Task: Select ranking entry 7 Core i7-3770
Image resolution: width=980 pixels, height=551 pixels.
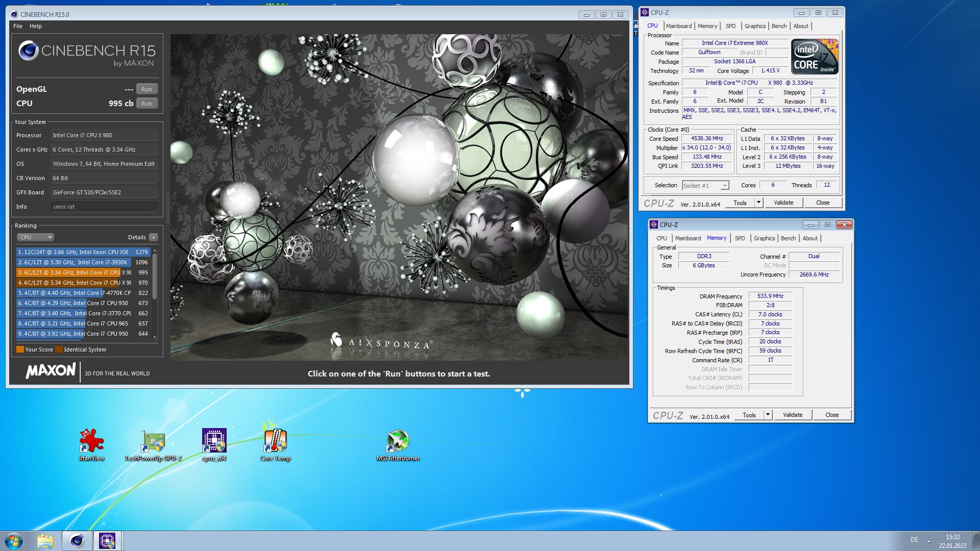Action: (x=83, y=313)
